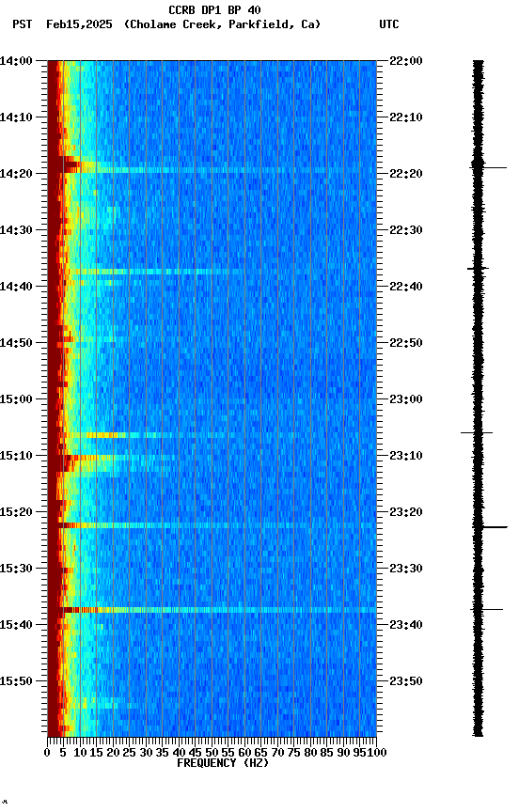Click the "PST" timezone label

point(23,24)
